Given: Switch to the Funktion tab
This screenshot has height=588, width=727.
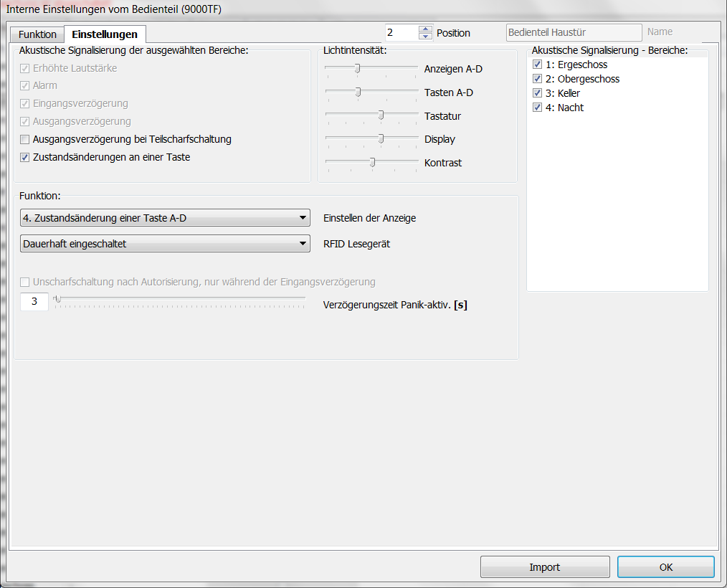Looking at the screenshot, I should tap(37, 34).
